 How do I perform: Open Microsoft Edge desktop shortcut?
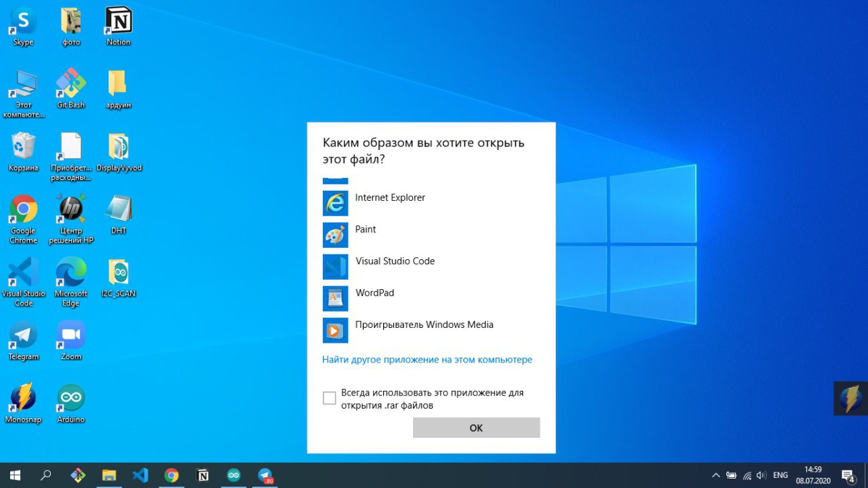pos(71,282)
